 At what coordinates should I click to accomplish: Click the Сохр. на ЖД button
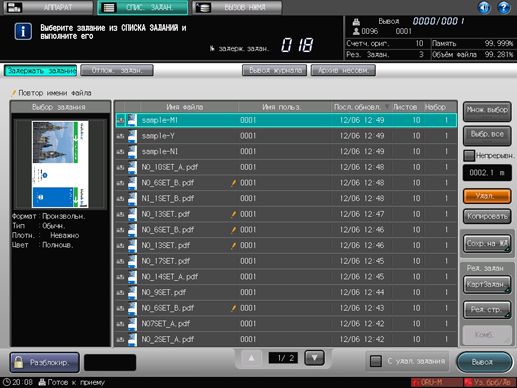(487, 243)
